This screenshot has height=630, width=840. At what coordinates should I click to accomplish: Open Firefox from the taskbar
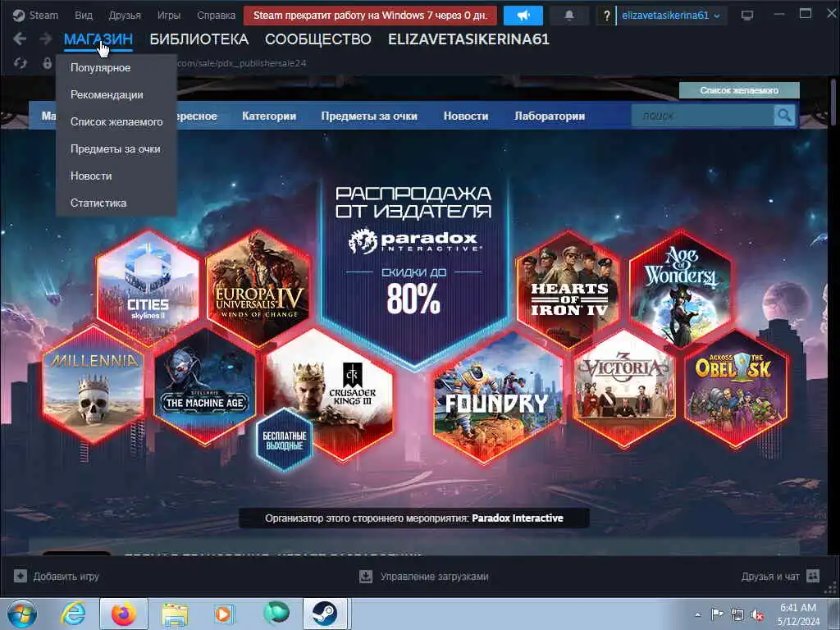click(123, 614)
